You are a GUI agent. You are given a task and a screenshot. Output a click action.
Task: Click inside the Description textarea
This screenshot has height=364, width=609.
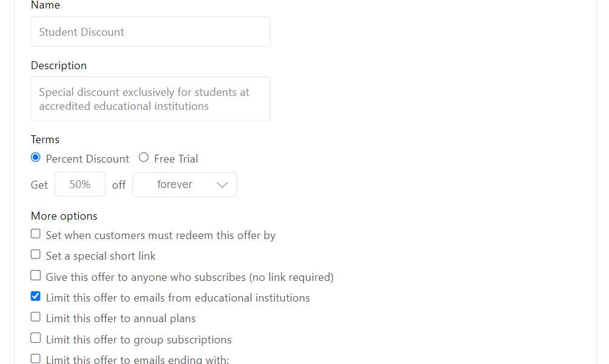150,99
